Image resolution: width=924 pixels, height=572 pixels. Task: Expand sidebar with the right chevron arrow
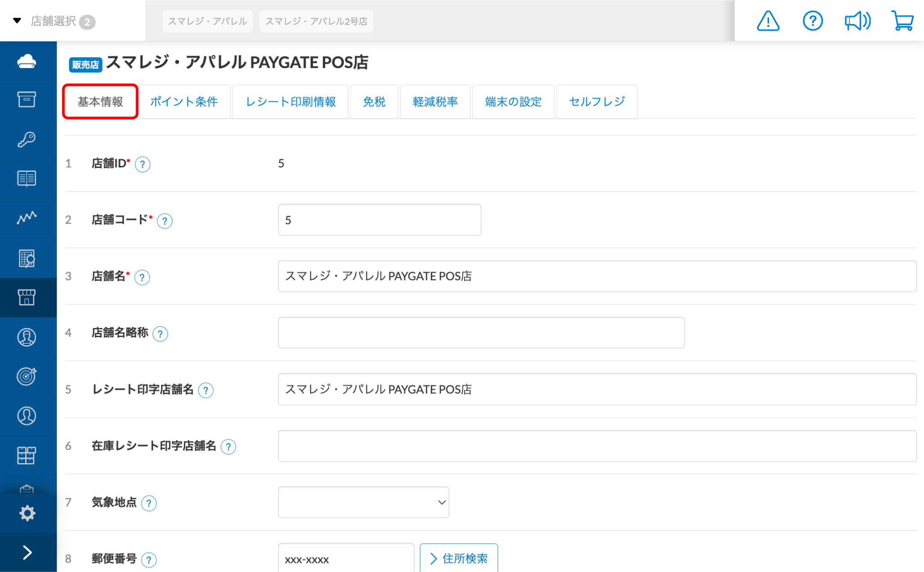[x=27, y=552]
